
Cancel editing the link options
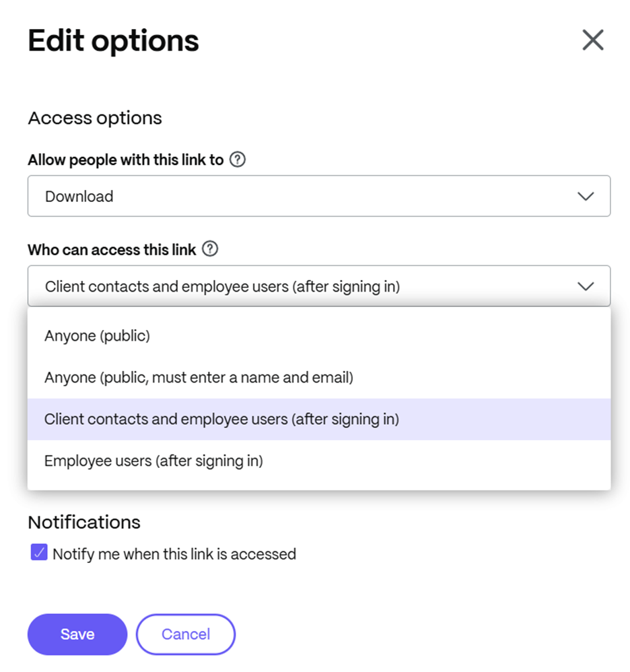(186, 634)
